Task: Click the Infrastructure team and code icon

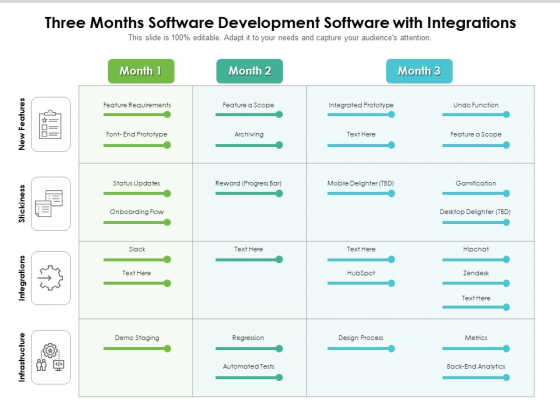Action: (50, 357)
